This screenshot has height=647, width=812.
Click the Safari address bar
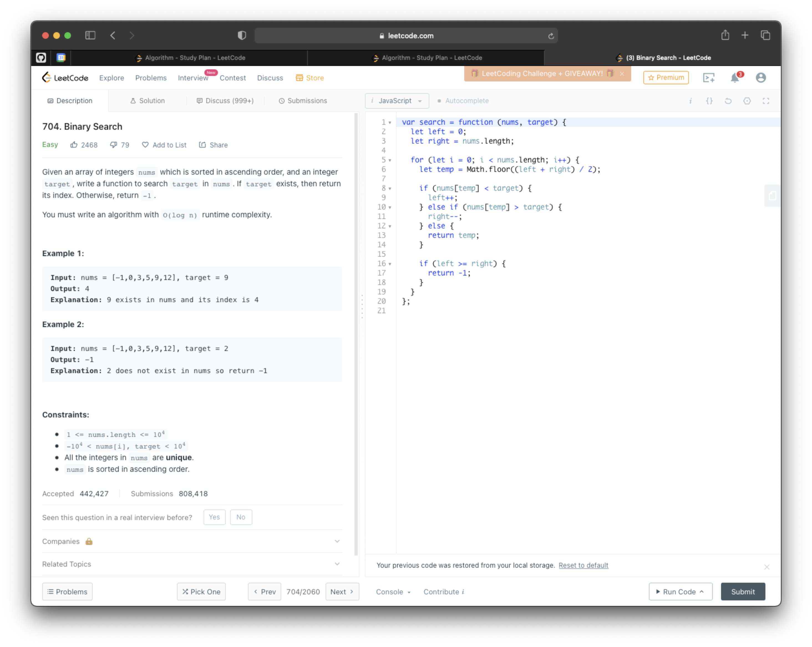pyautogui.click(x=406, y=36)
